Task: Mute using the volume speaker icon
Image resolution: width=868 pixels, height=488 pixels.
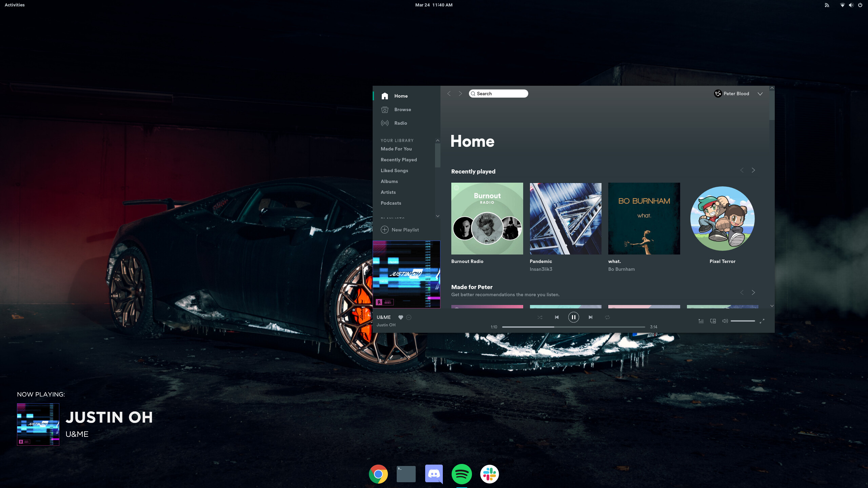Action: [x=725, y=321]
